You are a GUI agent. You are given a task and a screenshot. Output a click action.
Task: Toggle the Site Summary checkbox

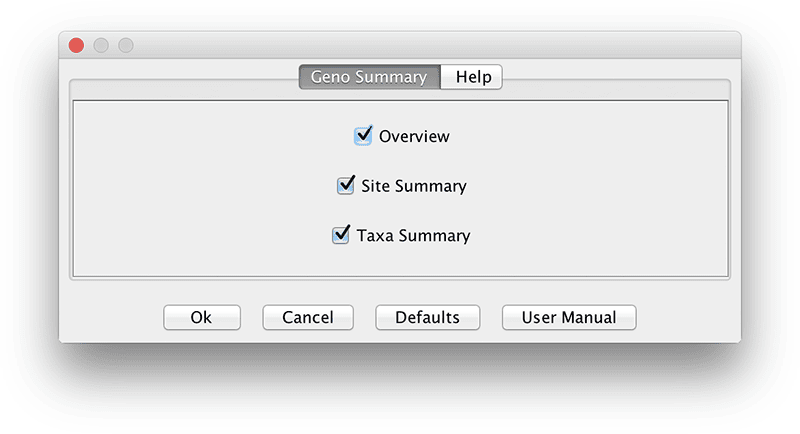(345, 186)
